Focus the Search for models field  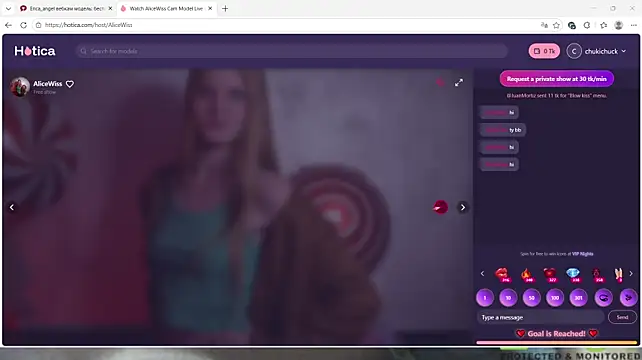click(292, 51)
